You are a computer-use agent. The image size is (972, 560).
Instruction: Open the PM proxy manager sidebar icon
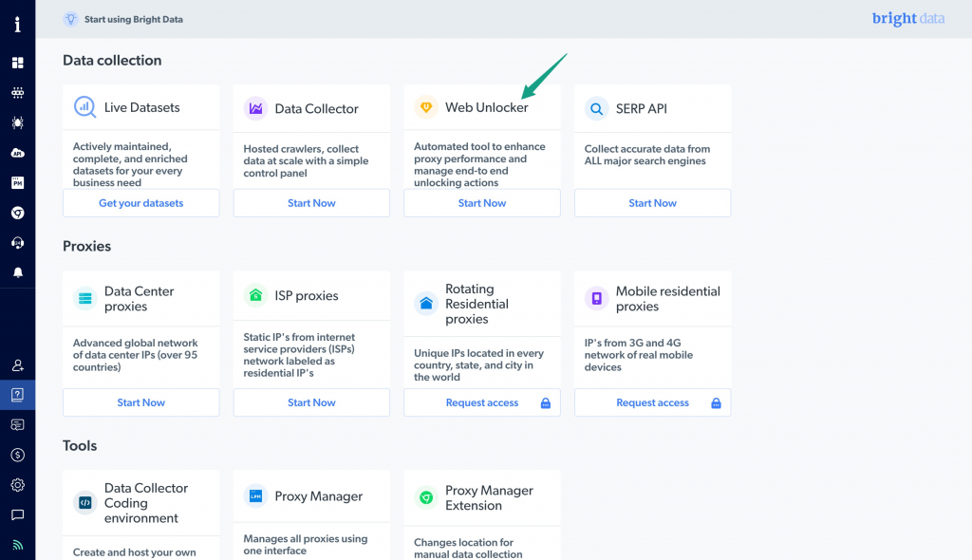[x=17, y=182]
